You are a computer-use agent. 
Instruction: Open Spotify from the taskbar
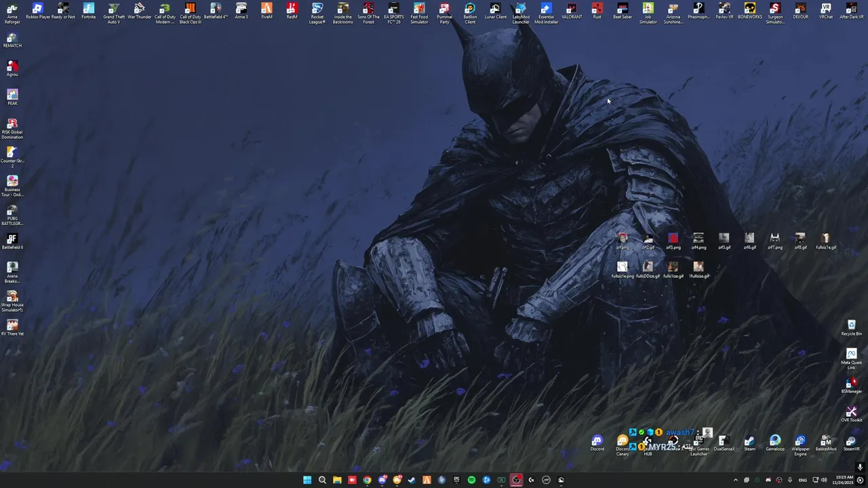coord(471,480)
